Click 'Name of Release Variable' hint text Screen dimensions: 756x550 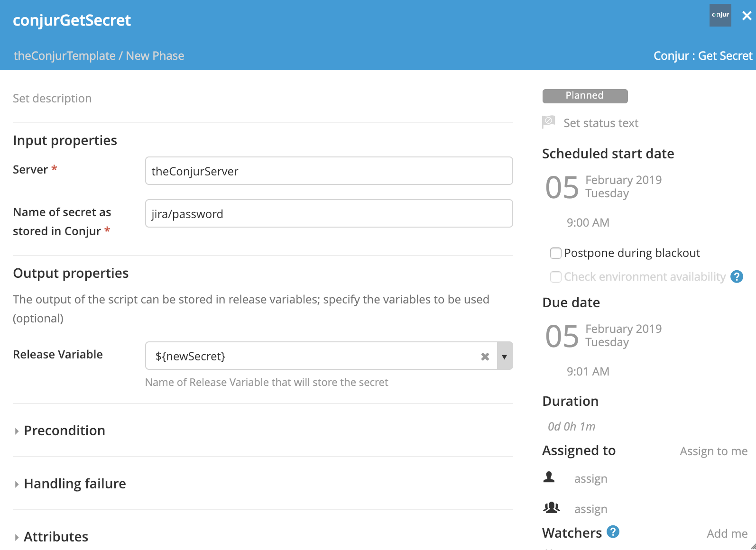point(267,382)
